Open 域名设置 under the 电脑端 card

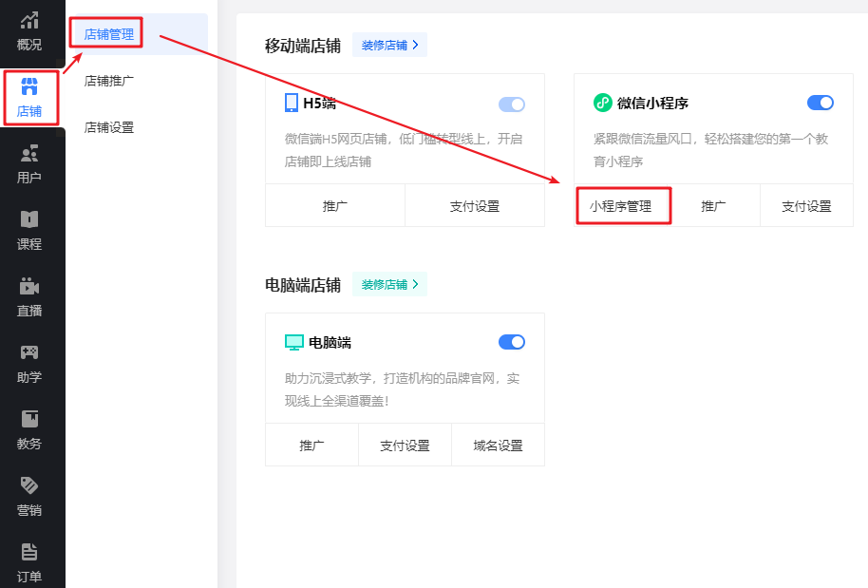(499, 446)
